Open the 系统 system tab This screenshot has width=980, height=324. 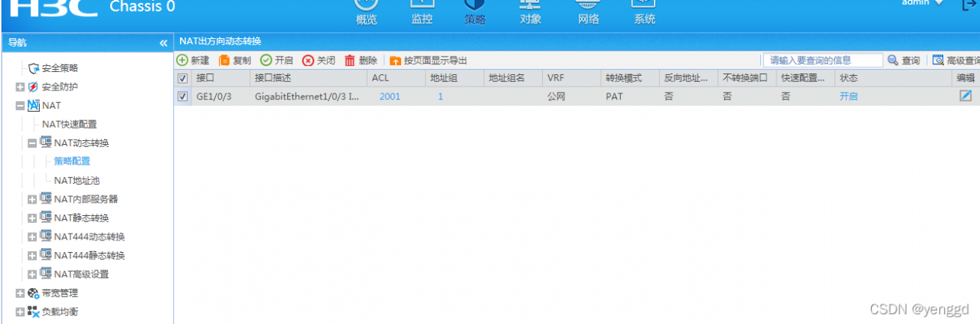644,13
